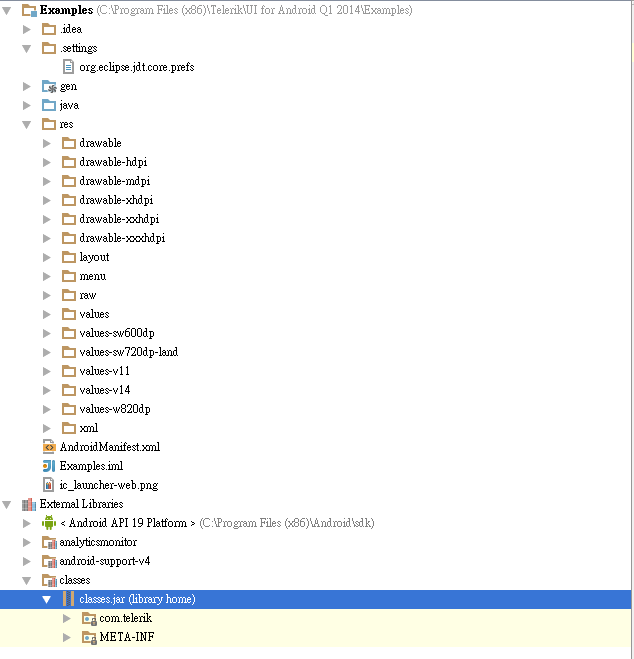Expand the META-INF folder
Viewport: 634px width, 659px height.
67,637
